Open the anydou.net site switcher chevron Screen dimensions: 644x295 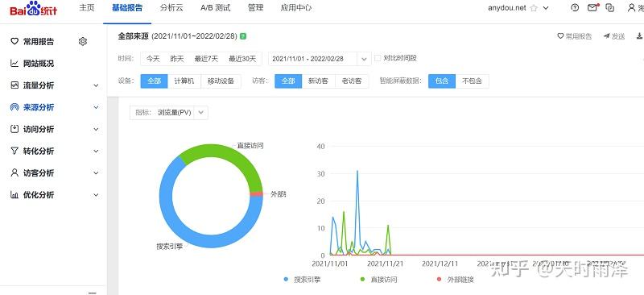tap(546, 8)
